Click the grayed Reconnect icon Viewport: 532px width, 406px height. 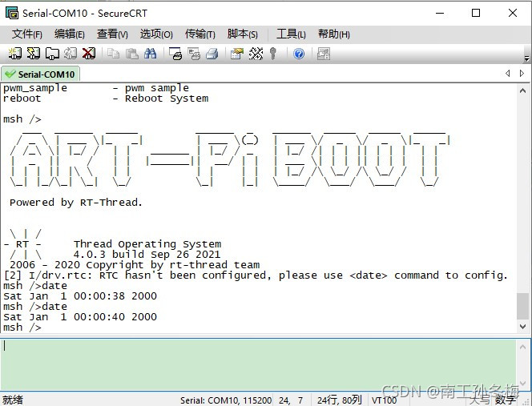click(71, 54)
